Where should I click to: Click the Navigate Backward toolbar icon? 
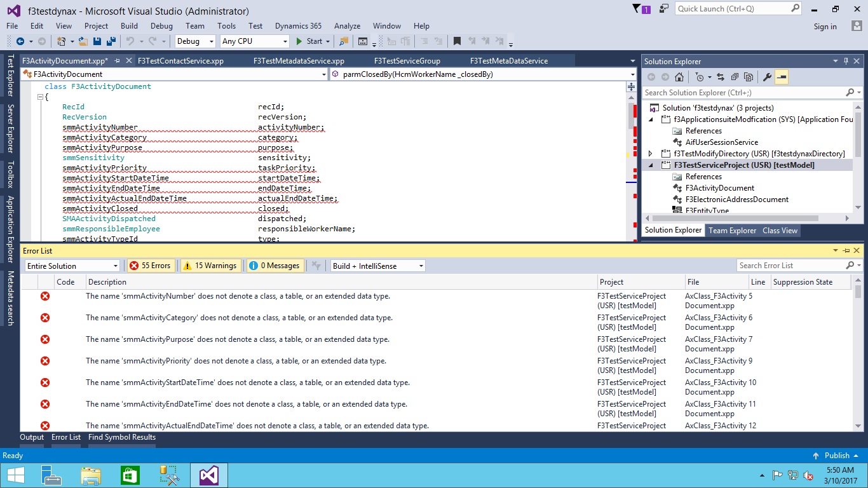pos(19,41)
